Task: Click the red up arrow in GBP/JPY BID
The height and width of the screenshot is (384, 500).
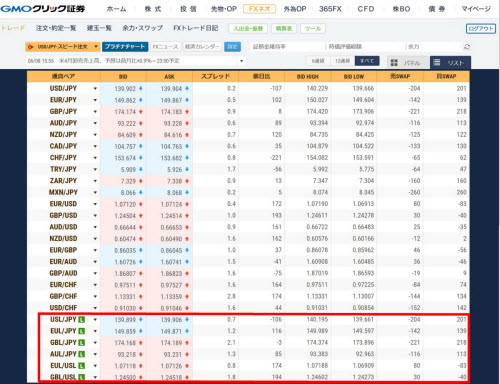Action: click(141, 112)
